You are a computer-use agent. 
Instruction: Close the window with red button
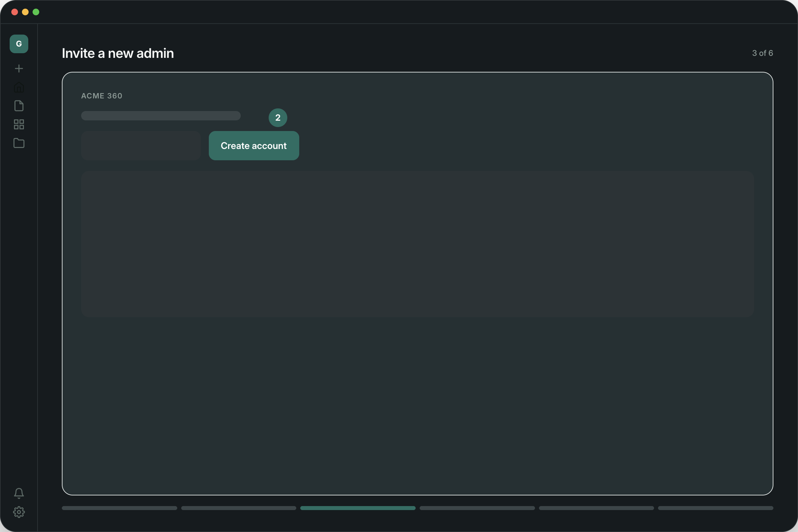(15, 12)
